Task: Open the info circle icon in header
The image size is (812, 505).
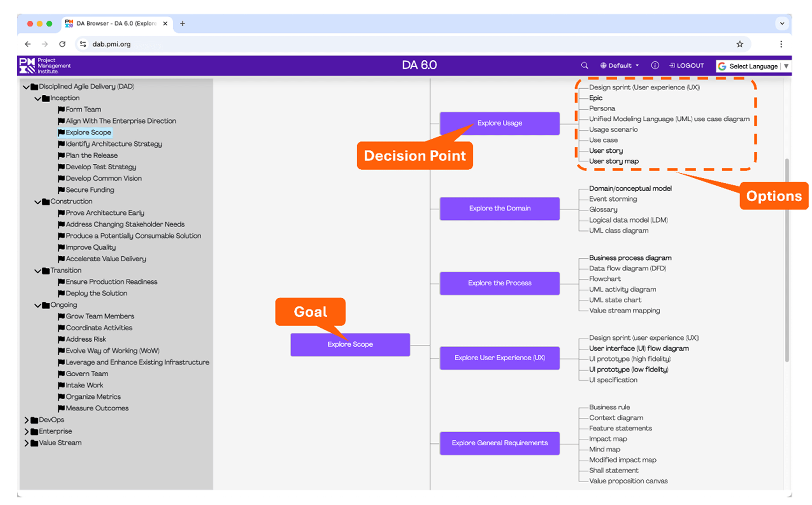Action: [655, 66]
